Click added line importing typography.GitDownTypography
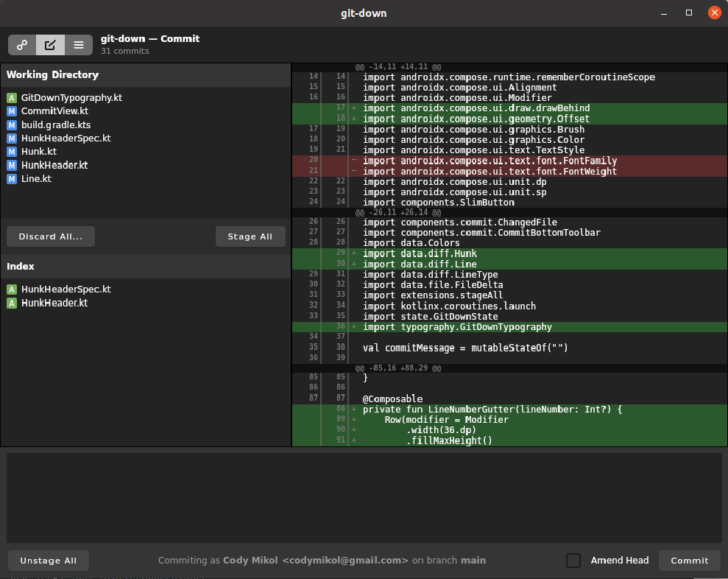The image size is (728, 579). tap(509, 327)
